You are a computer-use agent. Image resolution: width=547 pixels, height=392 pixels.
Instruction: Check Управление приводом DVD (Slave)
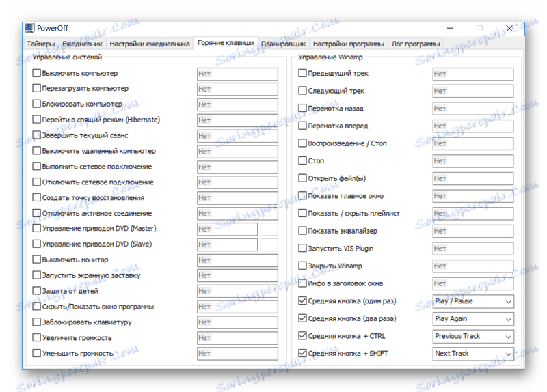(x=37, y=244)
